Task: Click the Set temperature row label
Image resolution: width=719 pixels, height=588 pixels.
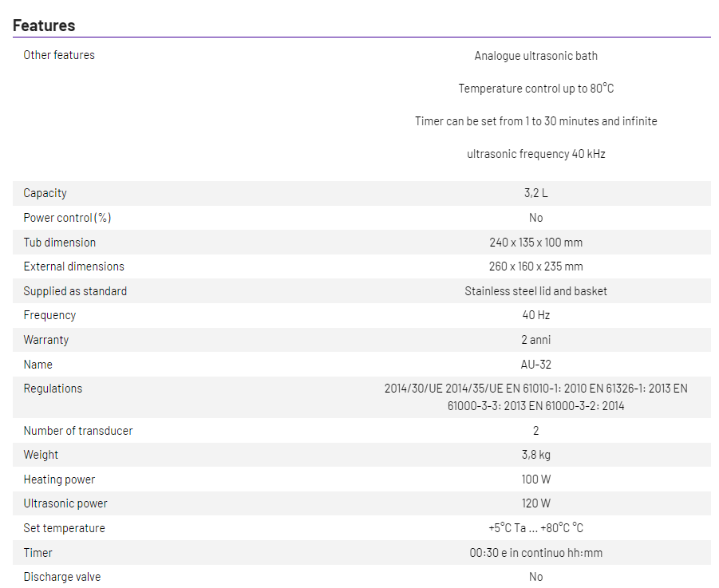Action: [64, 528]
